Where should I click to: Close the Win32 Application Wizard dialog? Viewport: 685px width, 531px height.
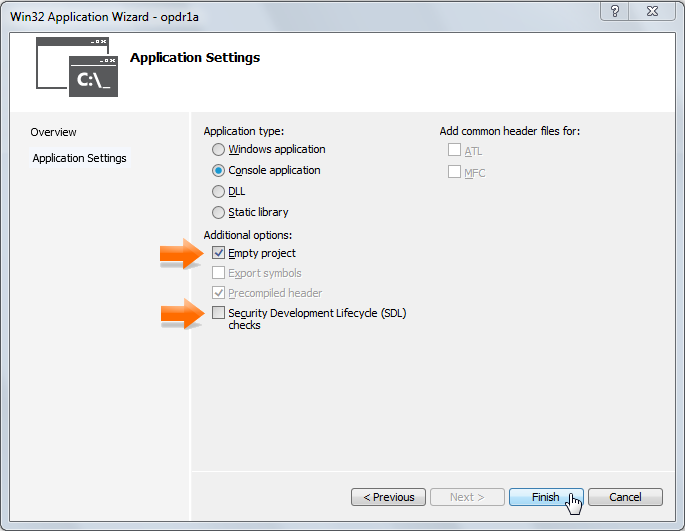coord(654,11)
